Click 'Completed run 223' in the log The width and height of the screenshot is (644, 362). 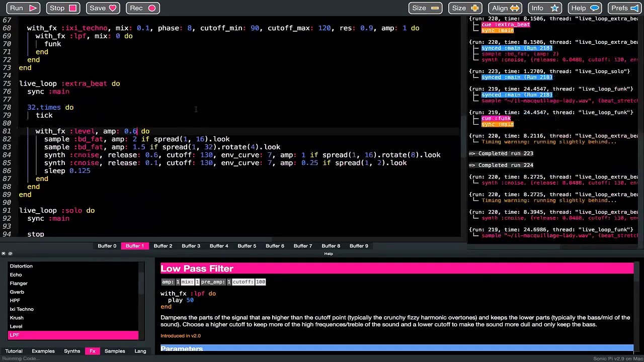(x=501, y=153)
